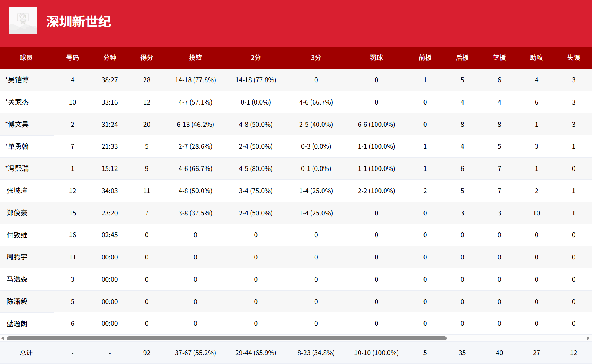Screen dimensions: 592x364
Task: Select the 罚球 column header
Action: tap(376, 58)
